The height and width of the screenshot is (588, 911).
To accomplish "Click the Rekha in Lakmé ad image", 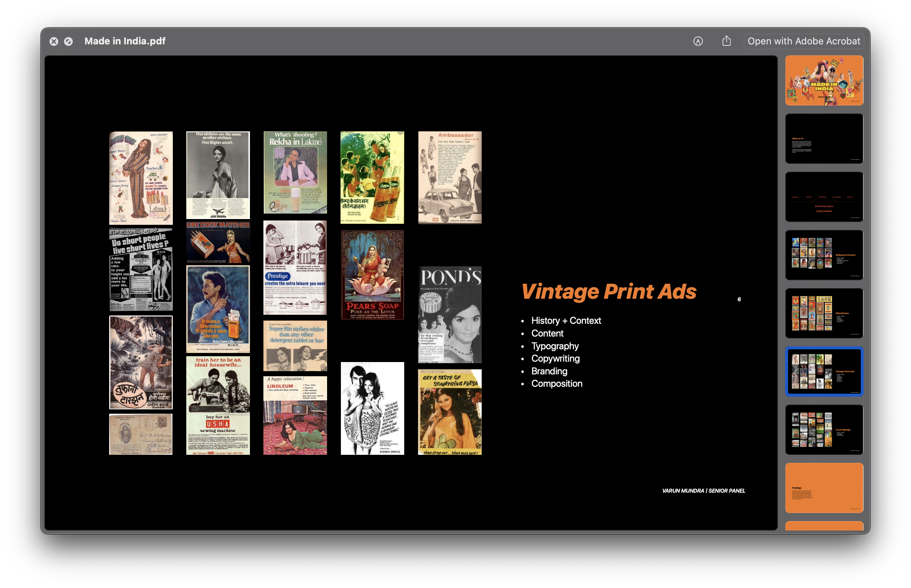I will pyautogui.click(x=295, y=172).
